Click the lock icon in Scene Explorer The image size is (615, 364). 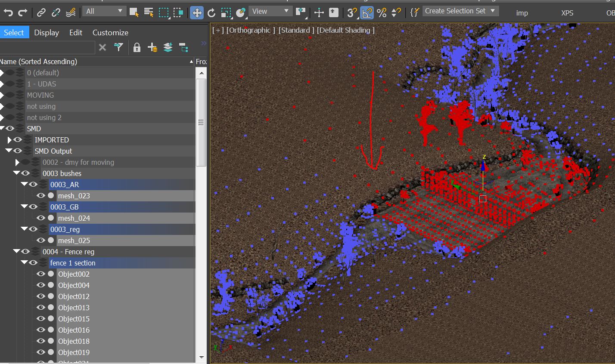[137, 47]
